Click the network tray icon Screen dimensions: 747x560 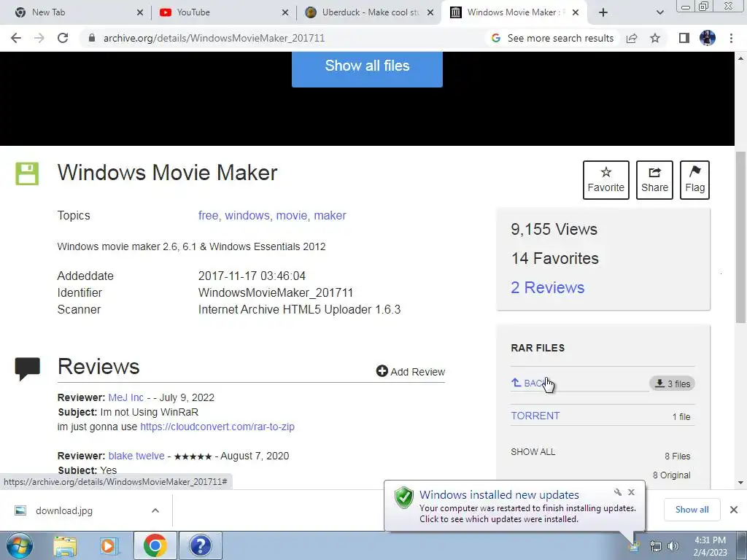656,546
